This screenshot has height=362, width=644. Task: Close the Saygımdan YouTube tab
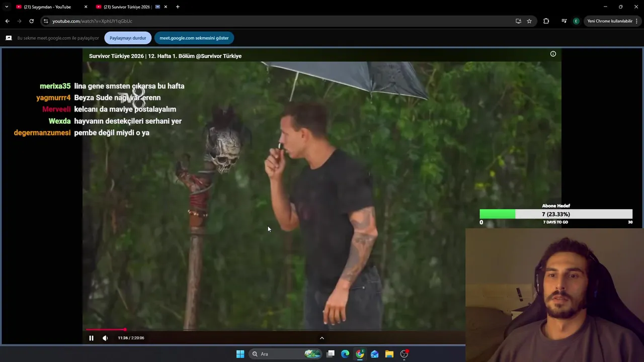click(x=86, y=7)
